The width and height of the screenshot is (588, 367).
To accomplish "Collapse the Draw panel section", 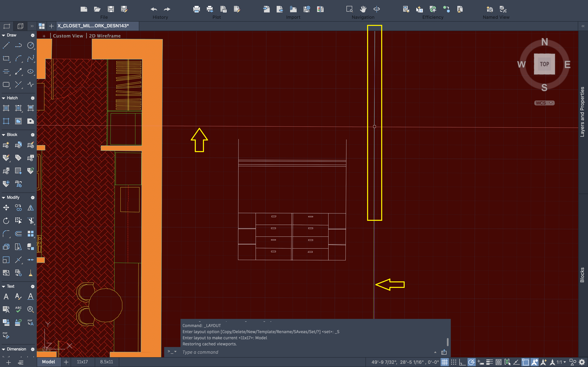I will (x=3, y=35).
